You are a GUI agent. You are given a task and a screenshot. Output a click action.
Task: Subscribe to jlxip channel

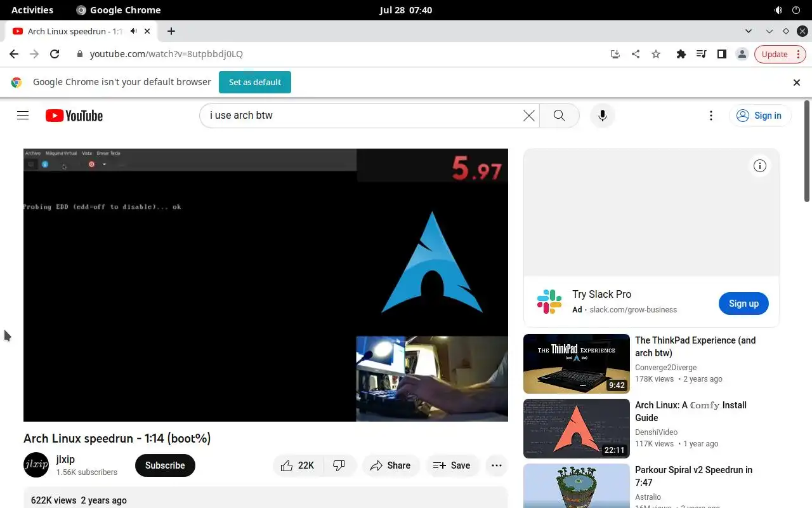click(x=165, y=465)
